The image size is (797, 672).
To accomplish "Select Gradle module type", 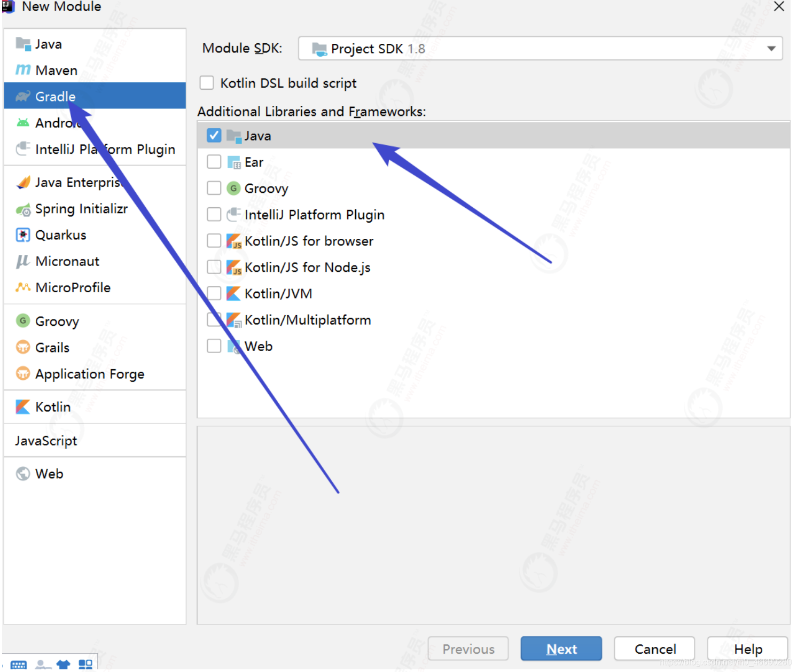I will 95,96.
